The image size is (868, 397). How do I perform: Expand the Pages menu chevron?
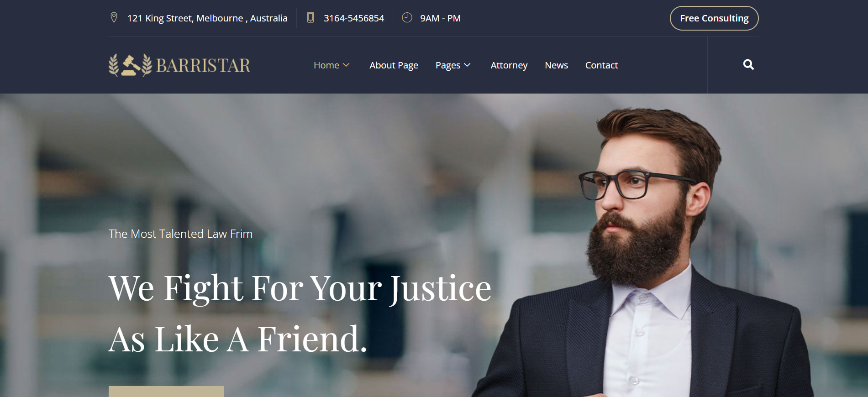pyautogui.click(x=467, y=65)
